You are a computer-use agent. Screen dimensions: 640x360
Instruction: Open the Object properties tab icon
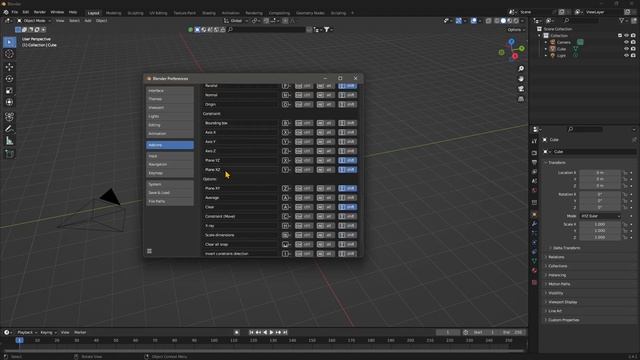tap(534, 215)
